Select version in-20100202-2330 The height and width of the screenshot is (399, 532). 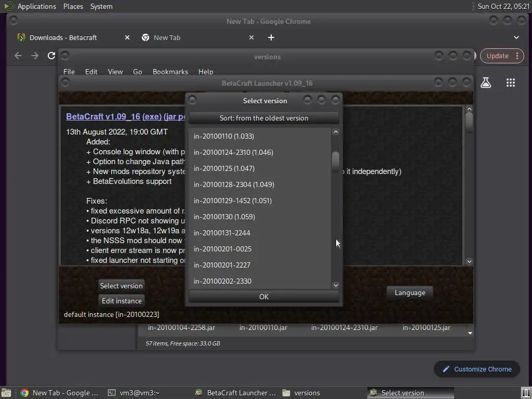[x=260, y=281]
